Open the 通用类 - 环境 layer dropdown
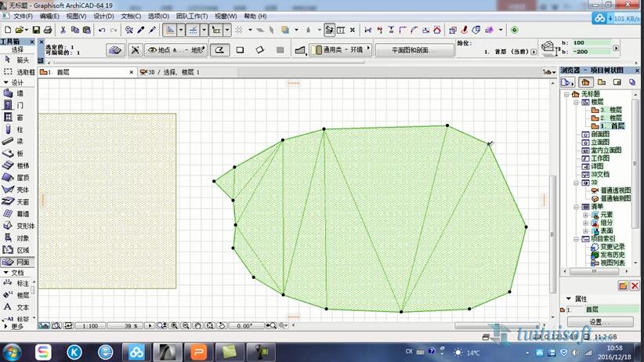Screen dimensions: 644x362 pos(342,50)
